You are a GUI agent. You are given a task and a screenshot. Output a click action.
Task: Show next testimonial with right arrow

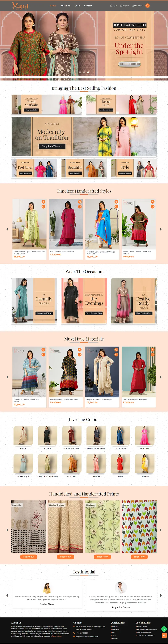(x=161, y=595)
